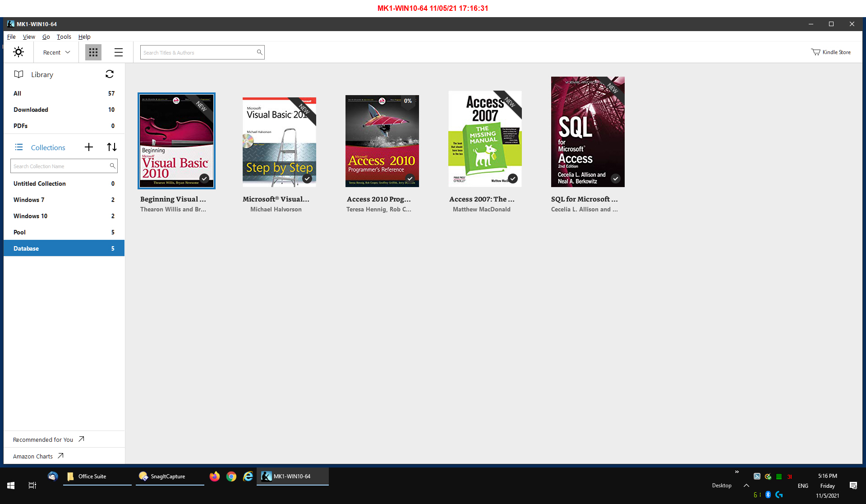The width and height of the screenshot is (866, 504).
Task: Open the Access 2010 Programmer's Reference cover
Action: pos(382,141)
